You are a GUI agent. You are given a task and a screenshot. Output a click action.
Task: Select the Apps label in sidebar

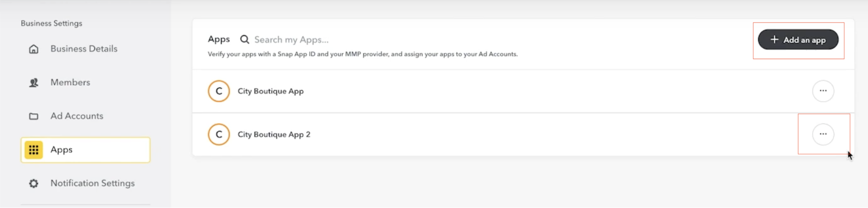click(x=62, y=150)
